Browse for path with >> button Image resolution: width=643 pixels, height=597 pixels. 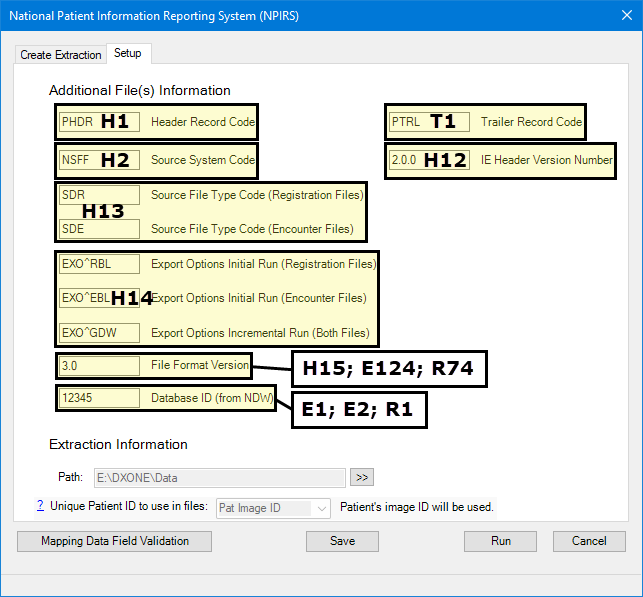click(362, 477)
